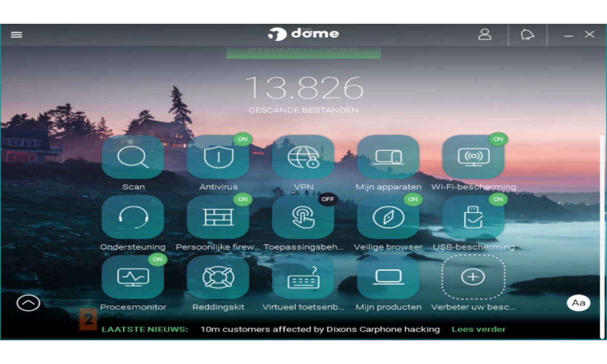Toggle the Wi-Fi-bescherming ON badge
This screenshot has height=364, width=607.
point(498,139)
